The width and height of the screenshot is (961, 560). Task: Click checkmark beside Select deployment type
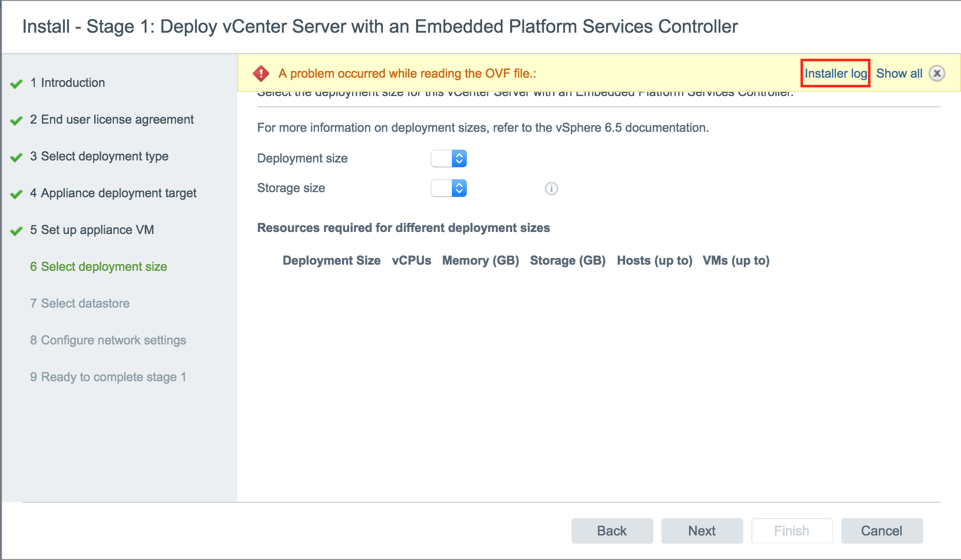tap(16, 157)
